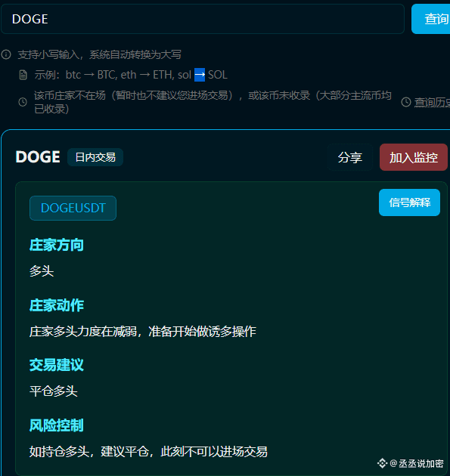Click the 分享 share button
Viewport: 450px width, 476px height.
coord(350,157)
